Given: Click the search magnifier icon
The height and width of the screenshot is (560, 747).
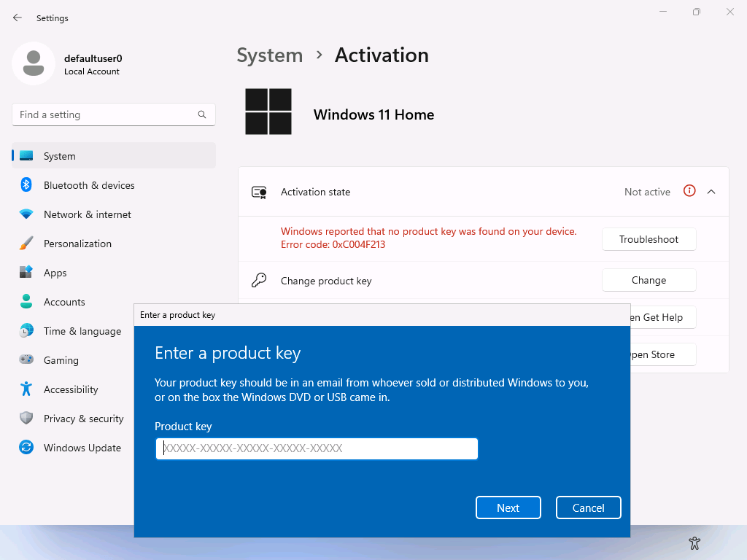Looking at the screenshot, I should click(x=202, y=114).
